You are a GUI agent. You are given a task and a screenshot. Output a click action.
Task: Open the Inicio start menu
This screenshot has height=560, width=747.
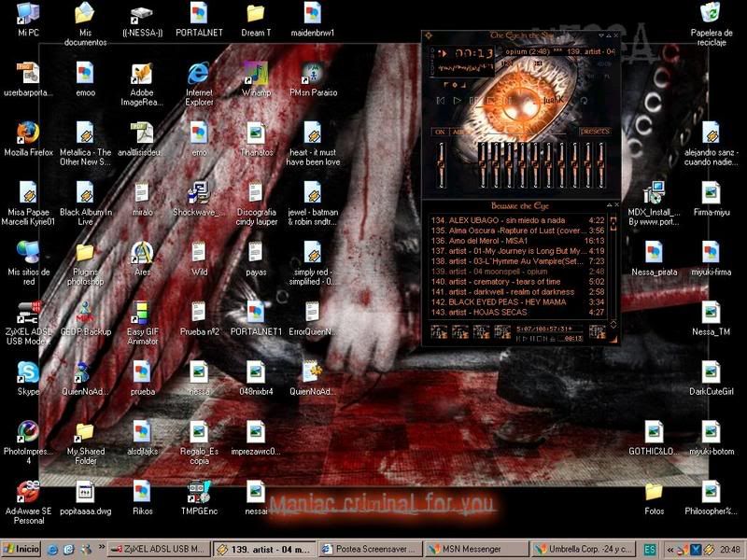click(21, 549)
